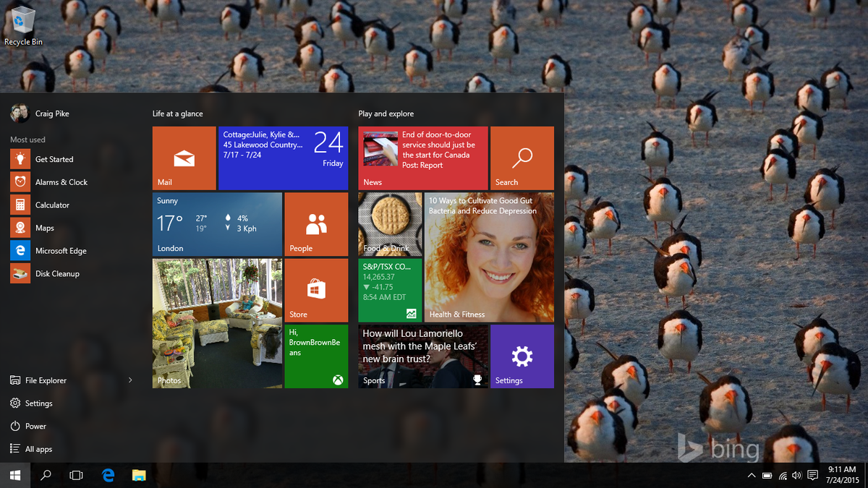Open the Search tile
Image resolution: width=868 pixels, height=488 pixels.
click(522, 158)
